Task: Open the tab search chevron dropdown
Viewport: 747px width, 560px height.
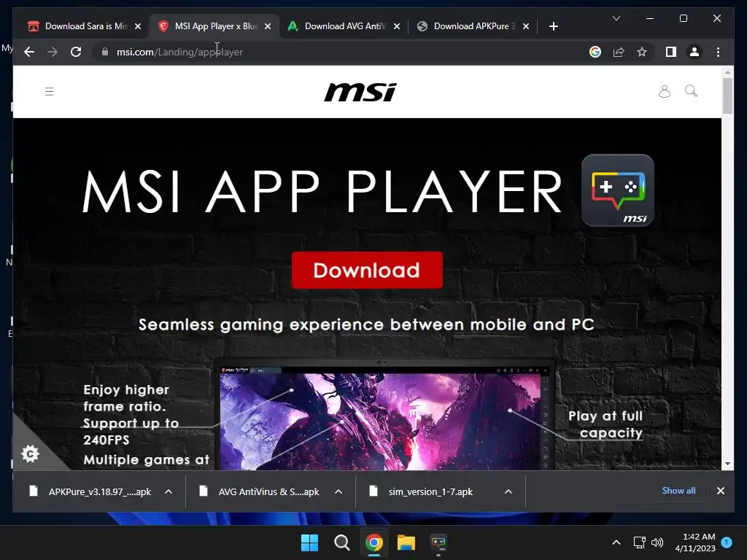Action: [x=616, y=18]
